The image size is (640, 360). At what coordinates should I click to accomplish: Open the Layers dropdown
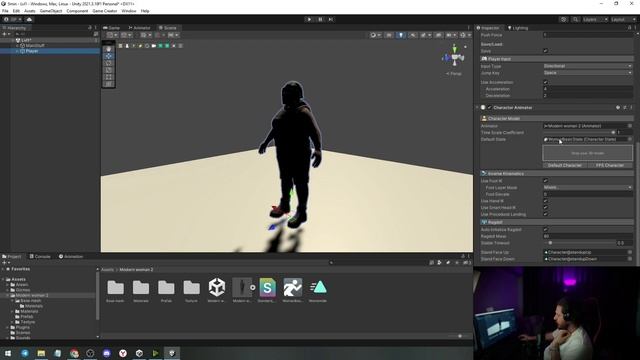coord(595,19)
